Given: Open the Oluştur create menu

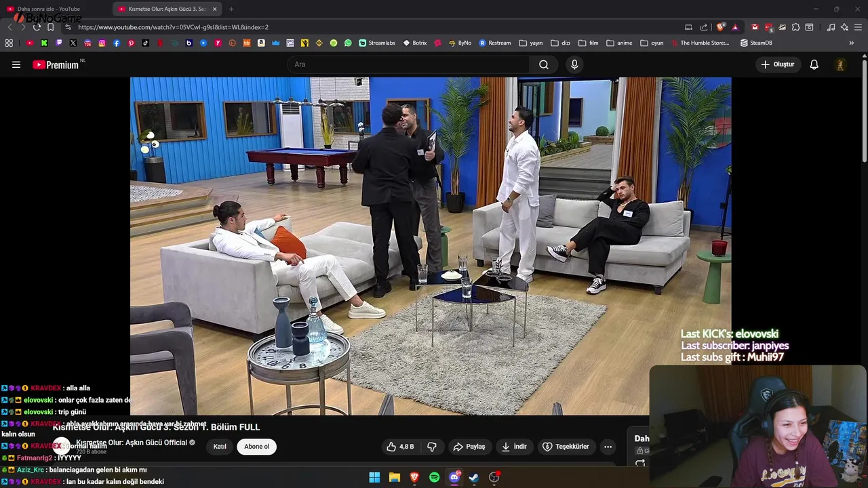Looking at the screenshot, I should tap(777, 64).
